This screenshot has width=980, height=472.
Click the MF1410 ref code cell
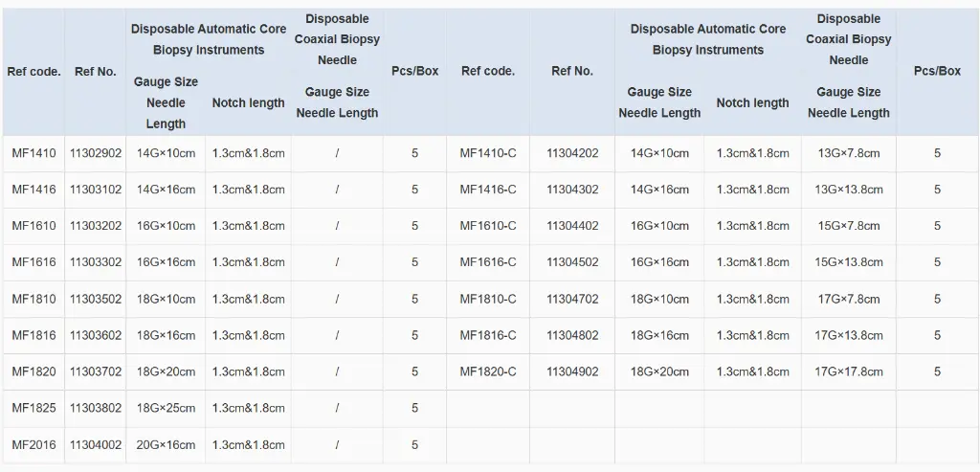[x=33, y=153]
